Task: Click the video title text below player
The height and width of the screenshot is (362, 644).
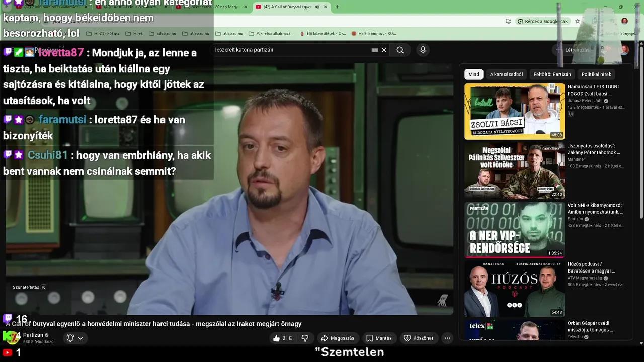Action: [x=154, y=324]
